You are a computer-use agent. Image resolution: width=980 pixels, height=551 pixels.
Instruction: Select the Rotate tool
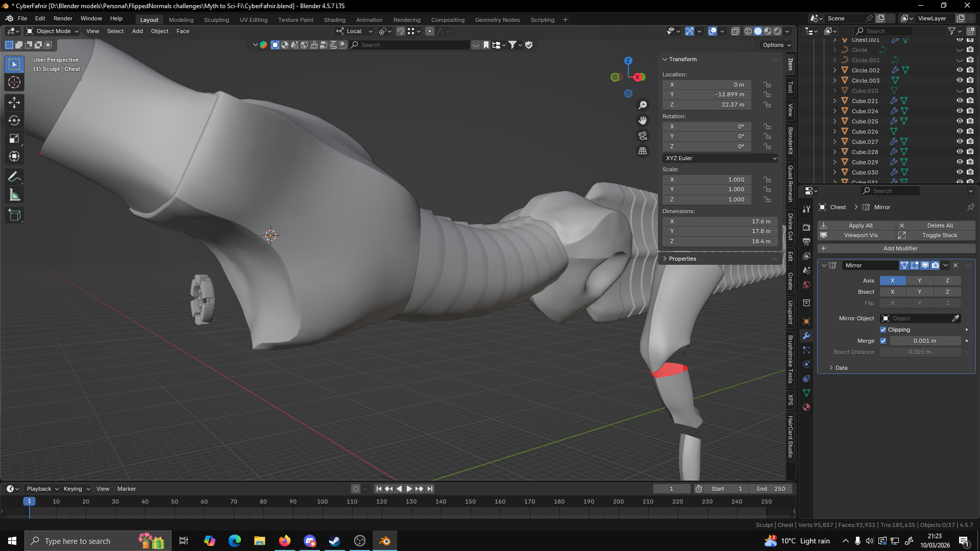(x=14, y=120)
